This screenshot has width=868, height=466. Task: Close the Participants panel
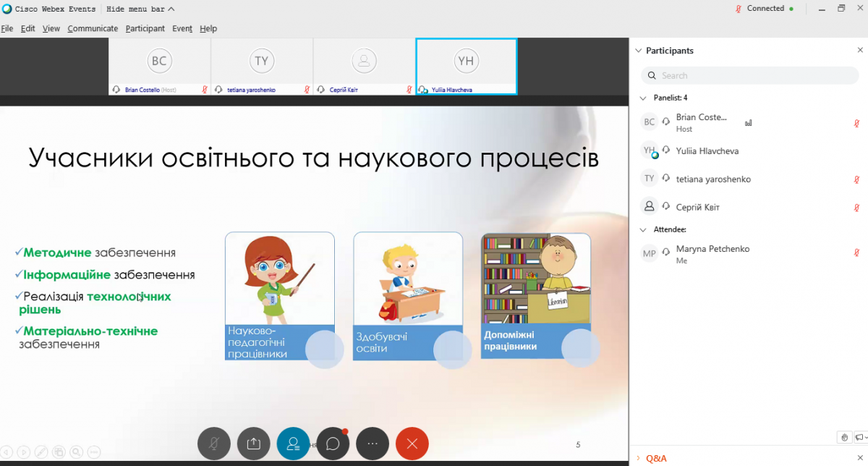860,51
